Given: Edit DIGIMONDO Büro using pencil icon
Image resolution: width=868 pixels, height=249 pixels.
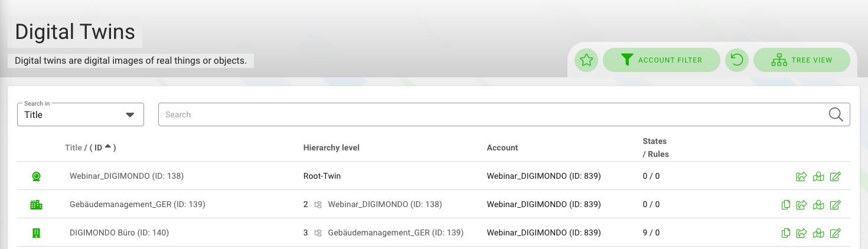Looking at the screenshot, I should [x=835, y=233].
